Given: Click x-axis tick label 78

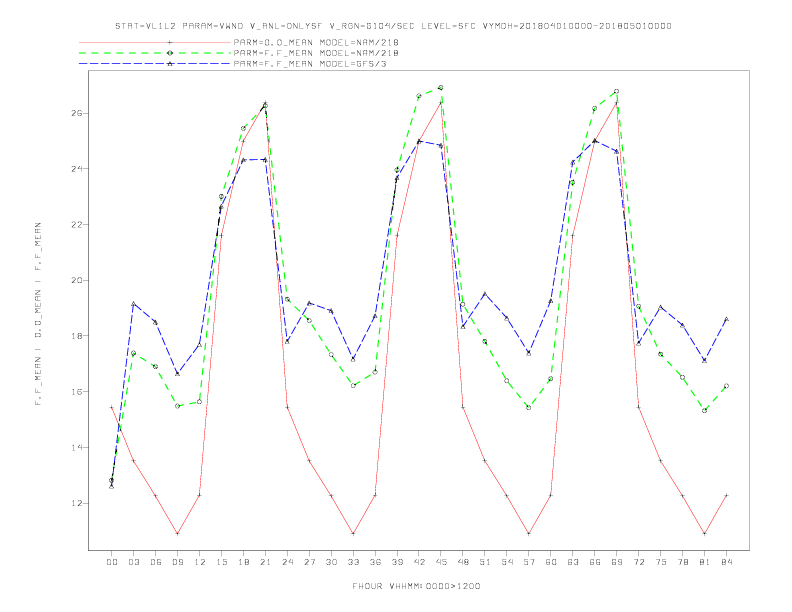Looking at the screenshot, I should tap(682, 562).
